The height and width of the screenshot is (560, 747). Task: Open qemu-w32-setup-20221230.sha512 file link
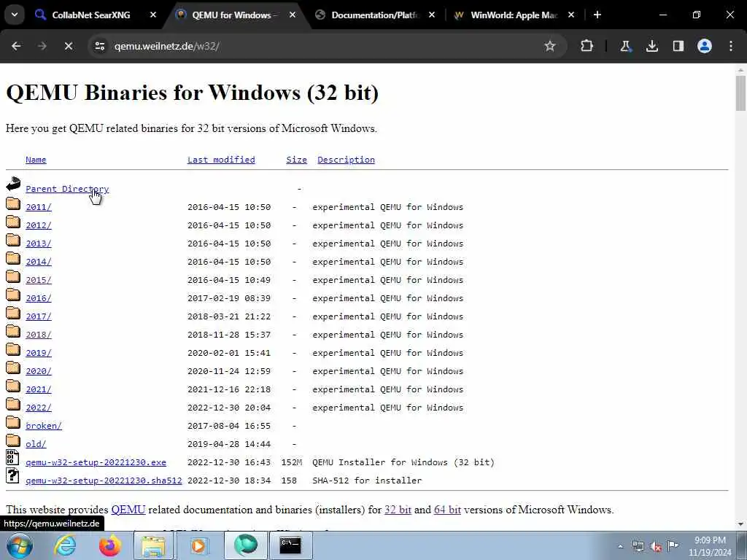(104, 481)
